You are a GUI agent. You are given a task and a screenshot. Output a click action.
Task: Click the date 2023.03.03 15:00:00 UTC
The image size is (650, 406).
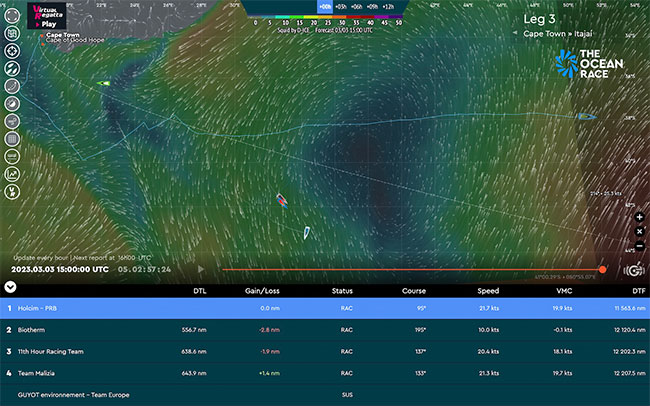[60, 270]
